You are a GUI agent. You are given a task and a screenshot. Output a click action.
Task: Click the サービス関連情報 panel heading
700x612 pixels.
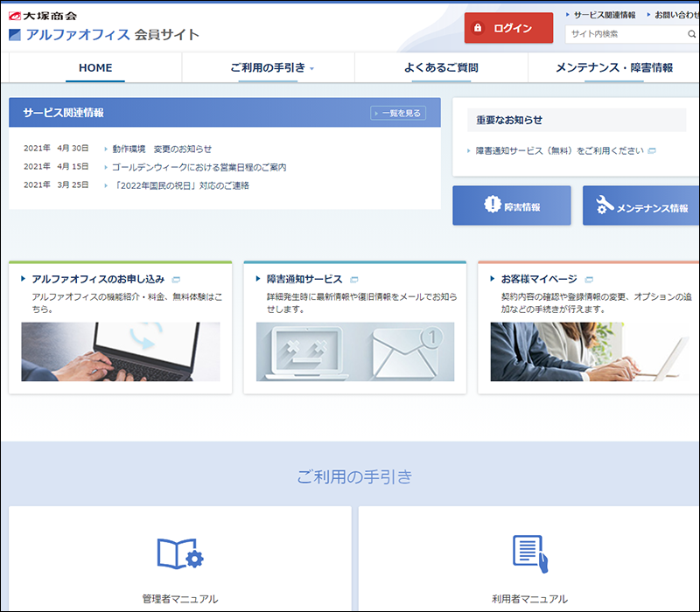(63, 113)
